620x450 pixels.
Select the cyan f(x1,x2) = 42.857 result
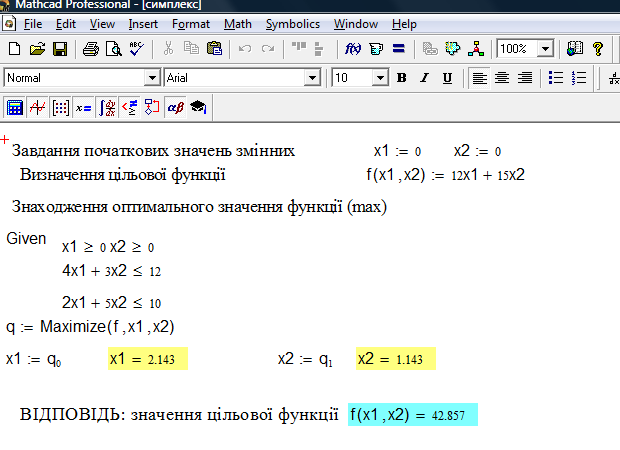pyautogui.click(x=413, y=414)
